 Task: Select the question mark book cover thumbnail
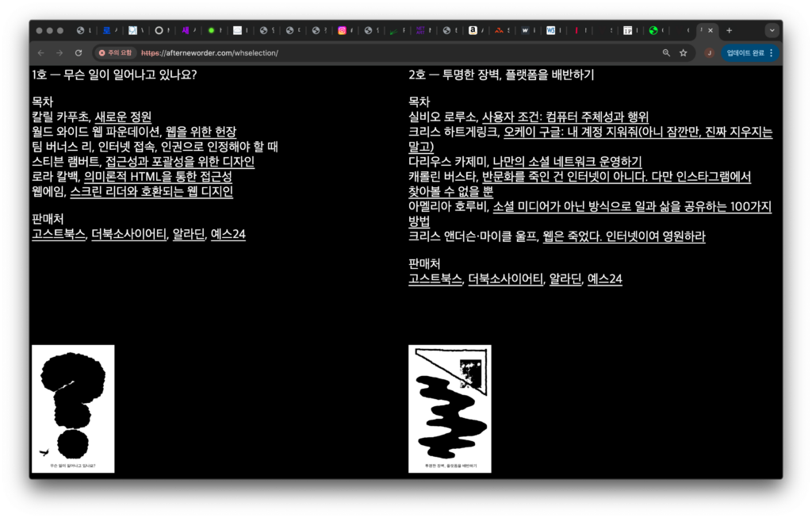tap(73, 409)
